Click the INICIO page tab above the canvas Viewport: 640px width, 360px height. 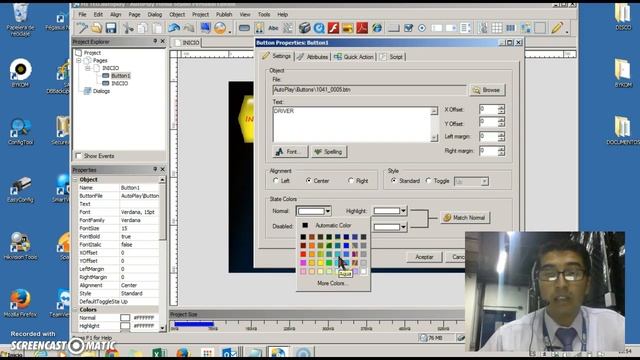pyautogui.click(x=187, y=42)
